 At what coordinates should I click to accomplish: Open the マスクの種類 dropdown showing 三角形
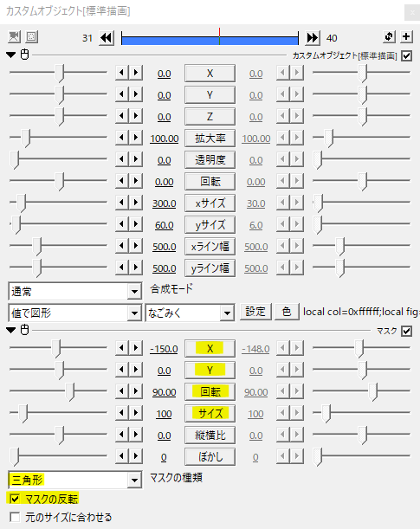pyautogui.click(x=74, y=480)
